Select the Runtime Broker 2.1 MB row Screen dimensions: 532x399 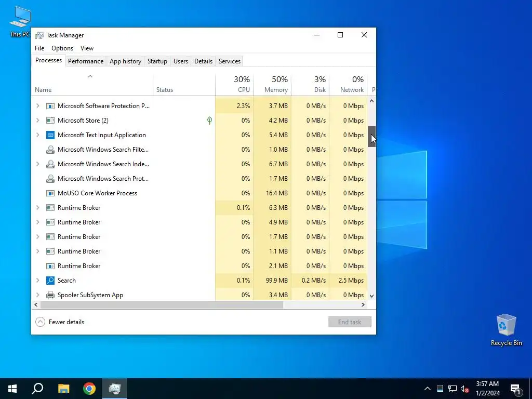tap(199, 266)
